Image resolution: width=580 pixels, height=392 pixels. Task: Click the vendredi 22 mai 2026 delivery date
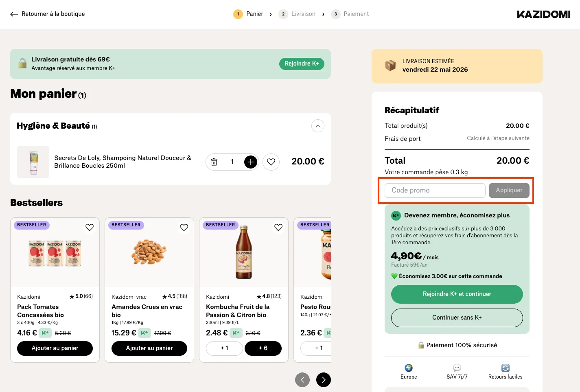point(435,70)
